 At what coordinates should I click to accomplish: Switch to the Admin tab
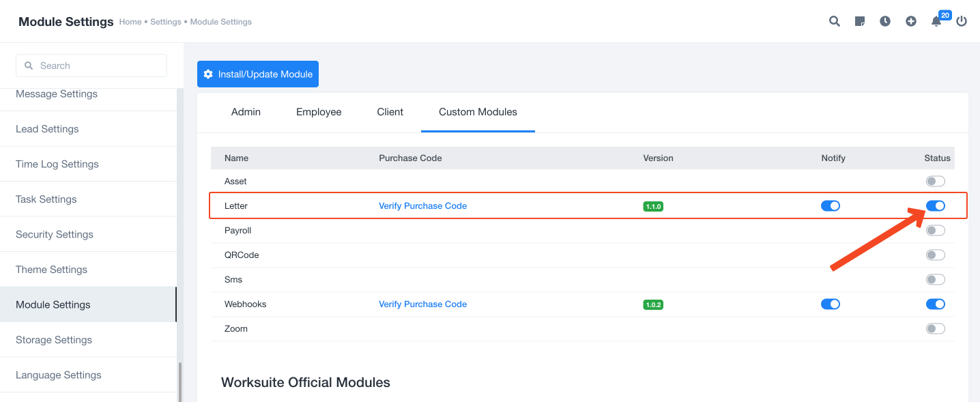(x=246, y=112)
